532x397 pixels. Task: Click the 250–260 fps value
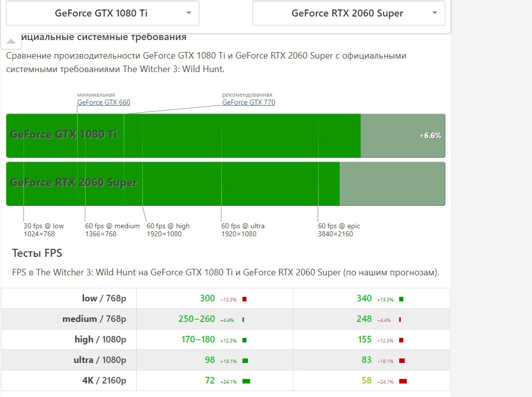pos(197,319)
